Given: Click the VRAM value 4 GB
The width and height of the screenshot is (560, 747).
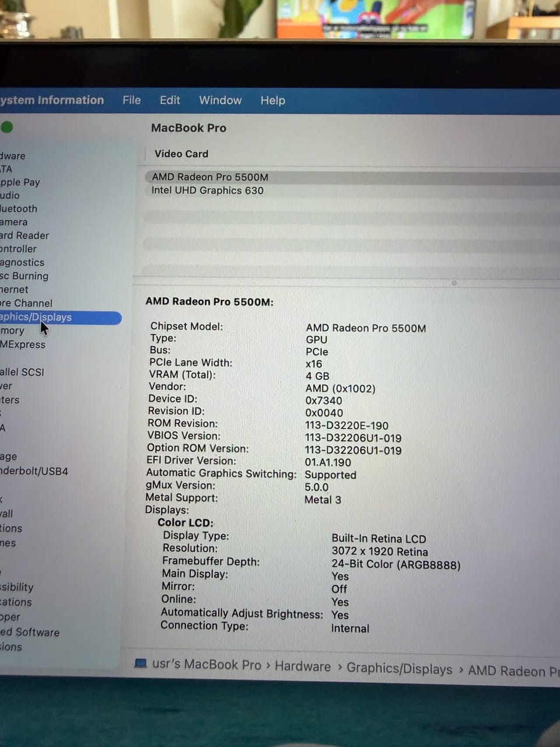Looking at the screenshot, I should tap(317, 376).
